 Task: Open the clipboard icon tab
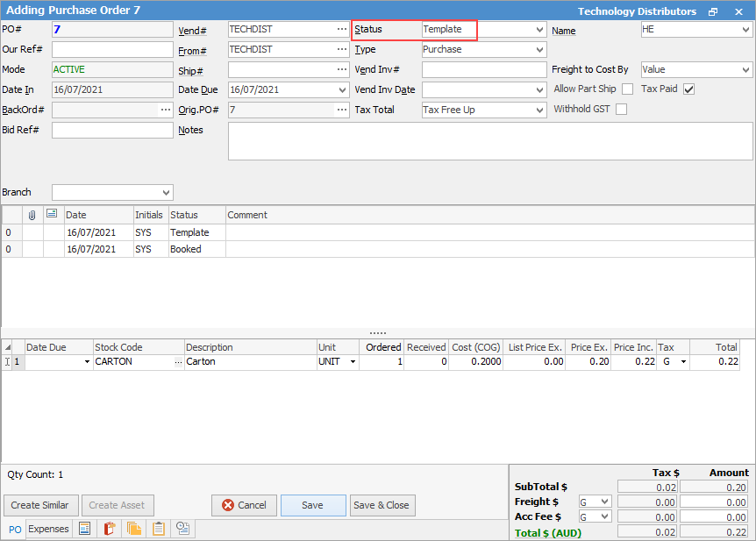pyautogui.click(x=159, y=529)
